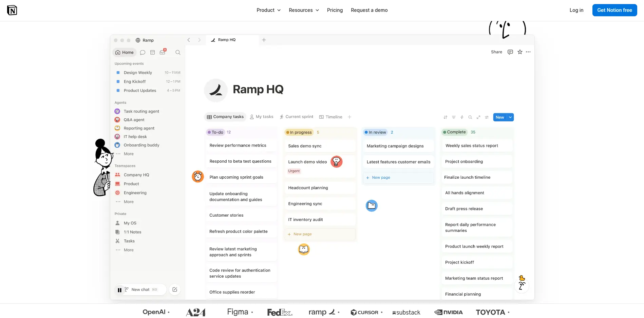Open the chat bubble icon beside Home

point(143,53)
